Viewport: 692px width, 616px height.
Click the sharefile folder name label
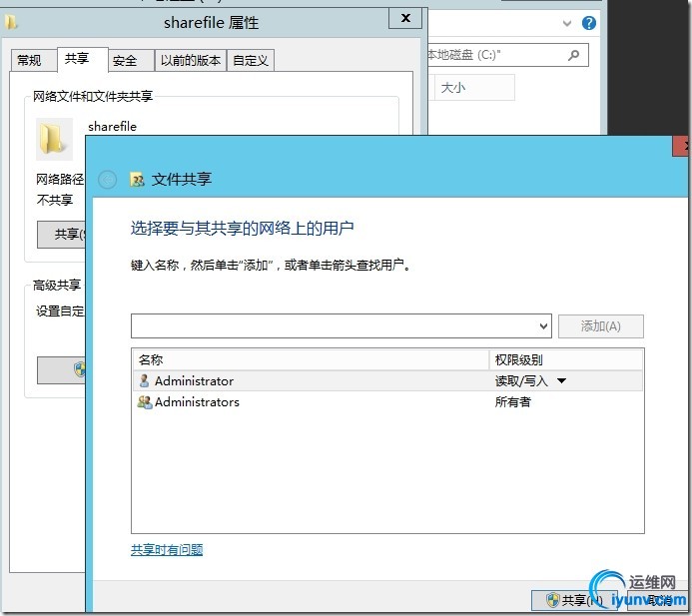click(112, 127)
